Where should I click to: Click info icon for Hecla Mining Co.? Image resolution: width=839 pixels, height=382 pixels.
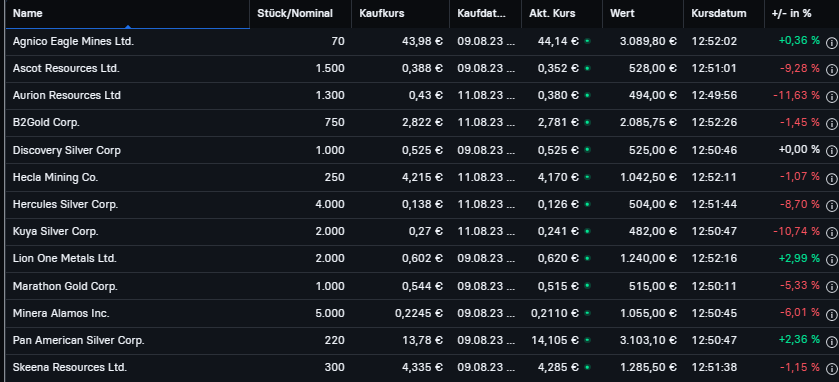[832, 179]
